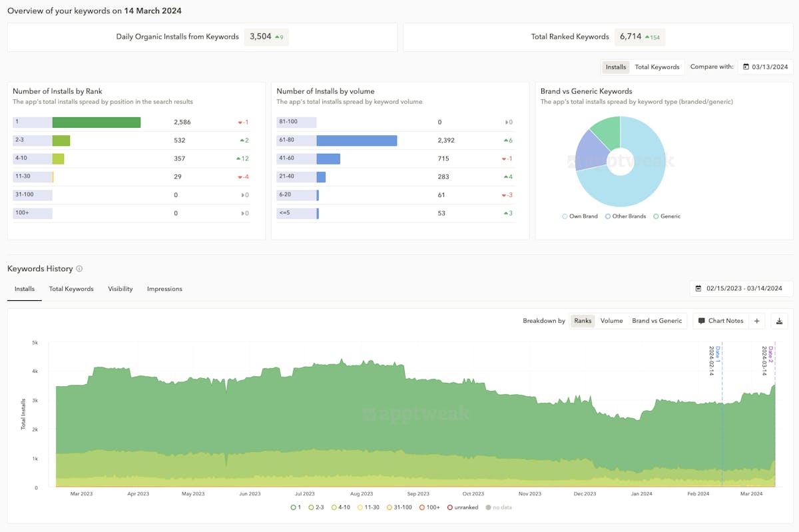Toggle Generic legend entry under pie chart
799x532 pixels.
pos(666,216)
